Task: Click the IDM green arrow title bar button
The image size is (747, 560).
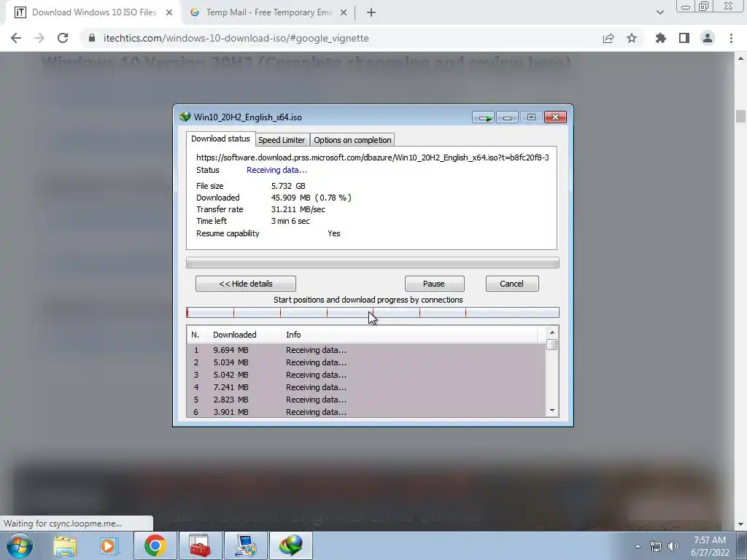Action: pos(484,117)
